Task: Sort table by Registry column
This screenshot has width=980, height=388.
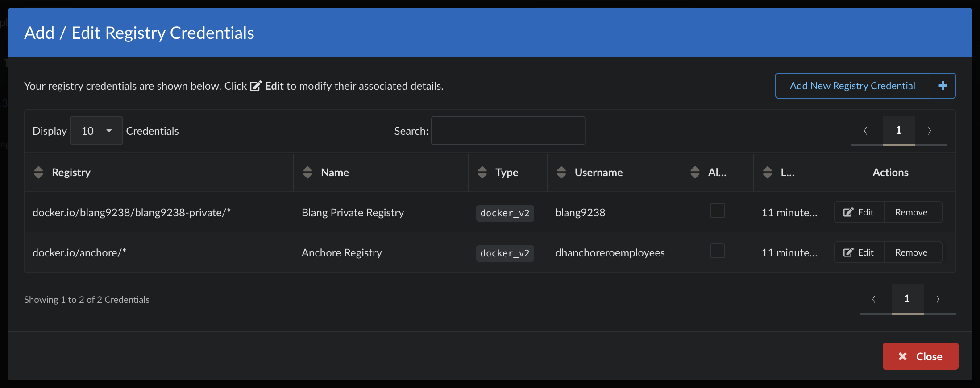Action: pos(39,173)
